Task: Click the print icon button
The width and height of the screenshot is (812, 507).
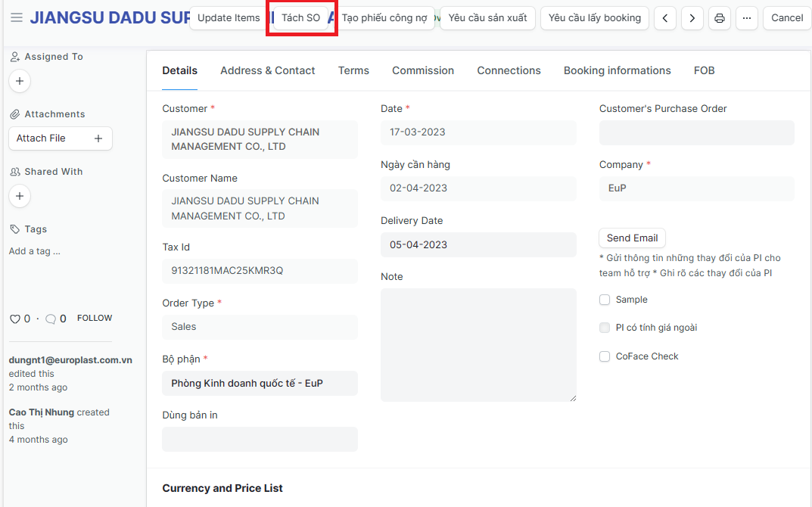Action: pyautogui.click(x=720, y=18)
